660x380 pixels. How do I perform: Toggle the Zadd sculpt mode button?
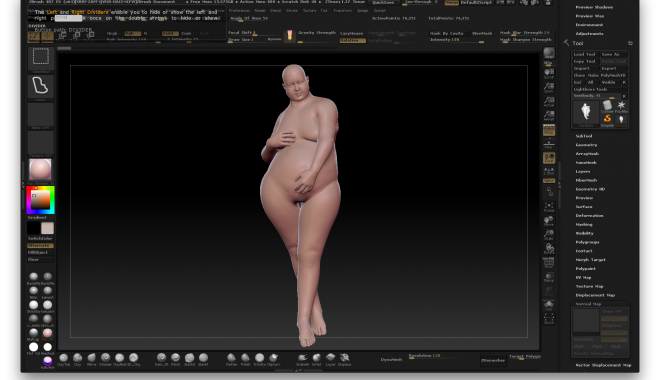[170, 33]
